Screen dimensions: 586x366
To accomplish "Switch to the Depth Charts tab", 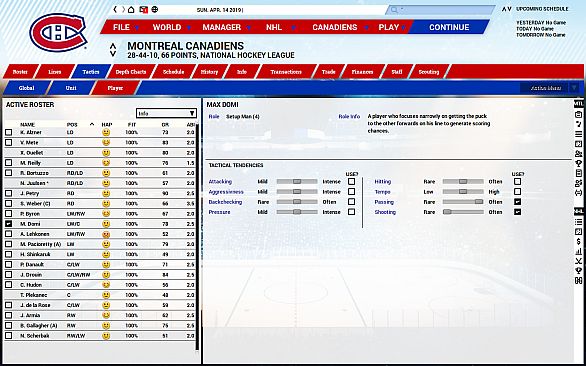I will [x=130, y=72].
